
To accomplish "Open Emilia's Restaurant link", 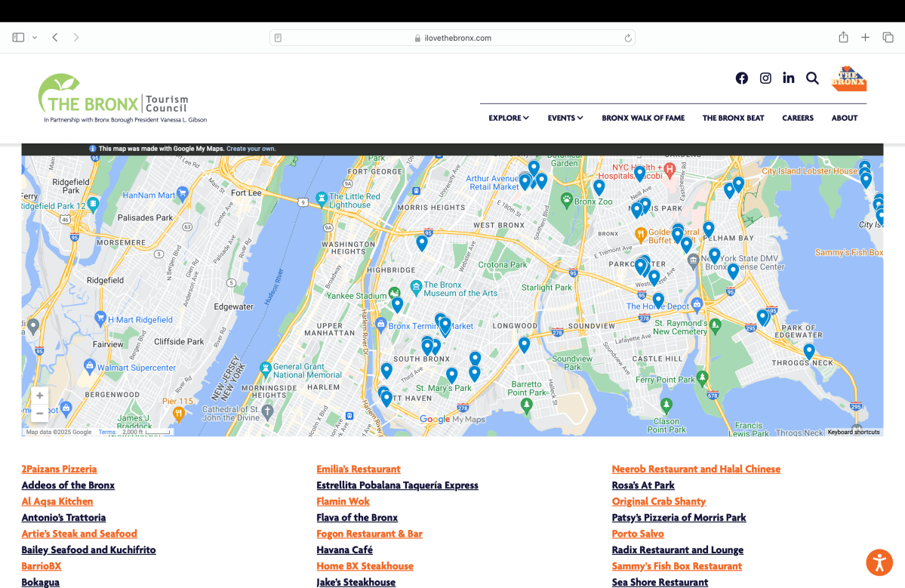I will [359, 469].
